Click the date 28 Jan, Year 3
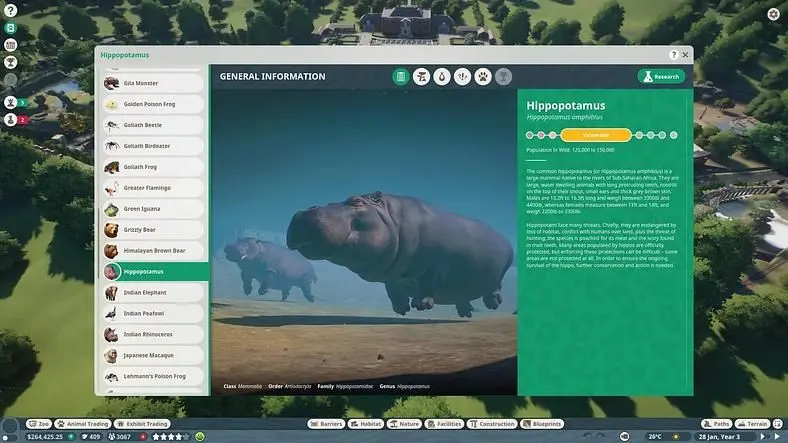788x443 pixels. [719, 437]
